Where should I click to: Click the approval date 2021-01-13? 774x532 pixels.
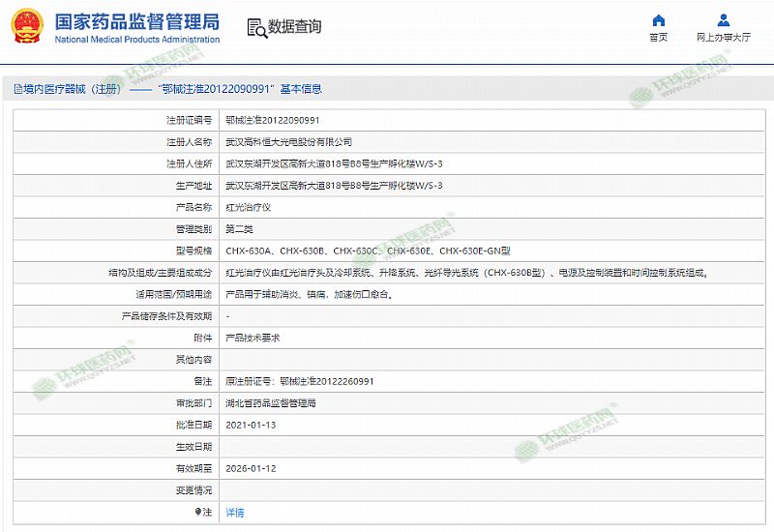click(251, 425)
